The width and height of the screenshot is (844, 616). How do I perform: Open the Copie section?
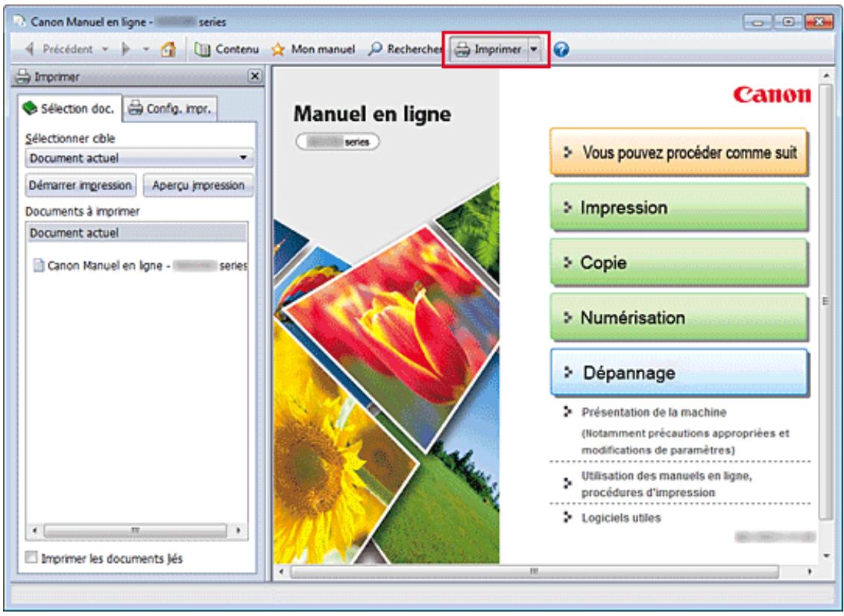678,263
